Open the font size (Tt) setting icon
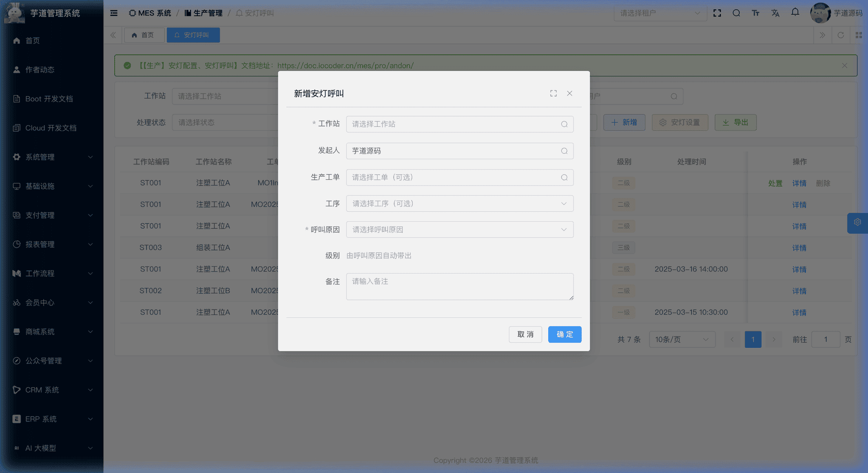 755,13
